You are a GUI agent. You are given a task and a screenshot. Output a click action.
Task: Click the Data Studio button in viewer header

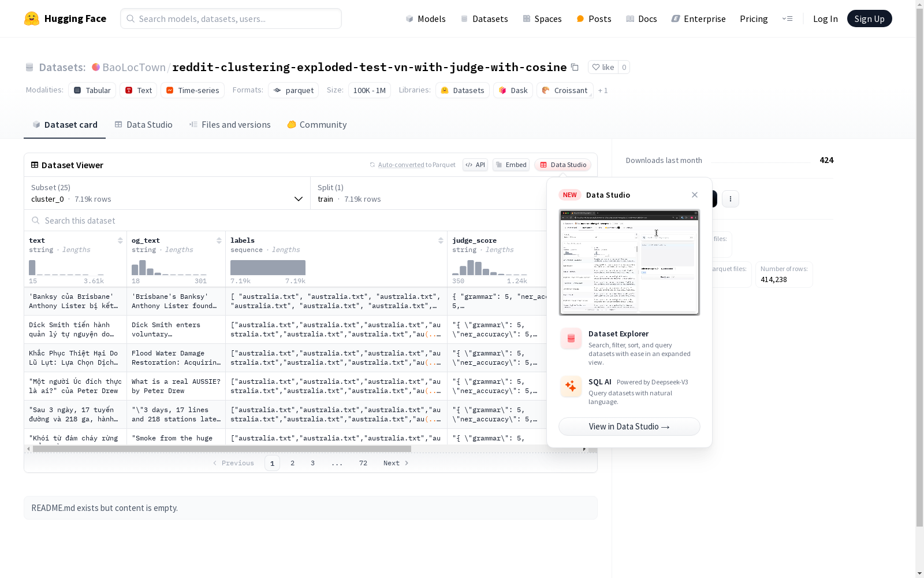(563, 165)
